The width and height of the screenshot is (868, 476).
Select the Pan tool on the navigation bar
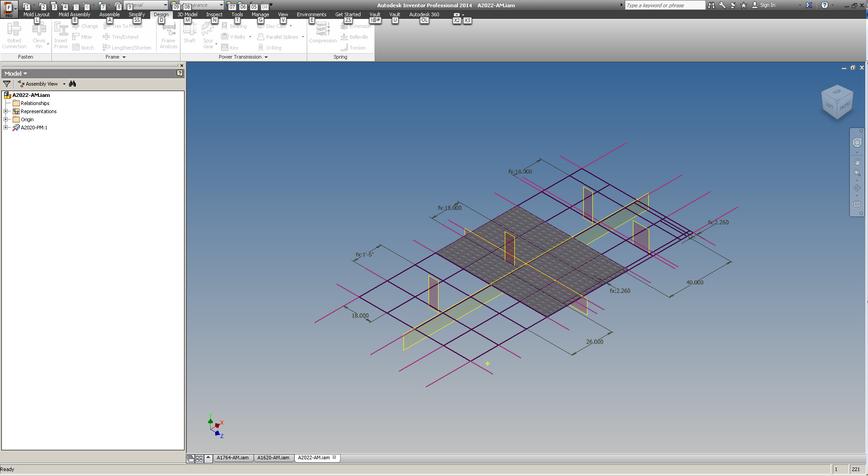coord(857,161)
